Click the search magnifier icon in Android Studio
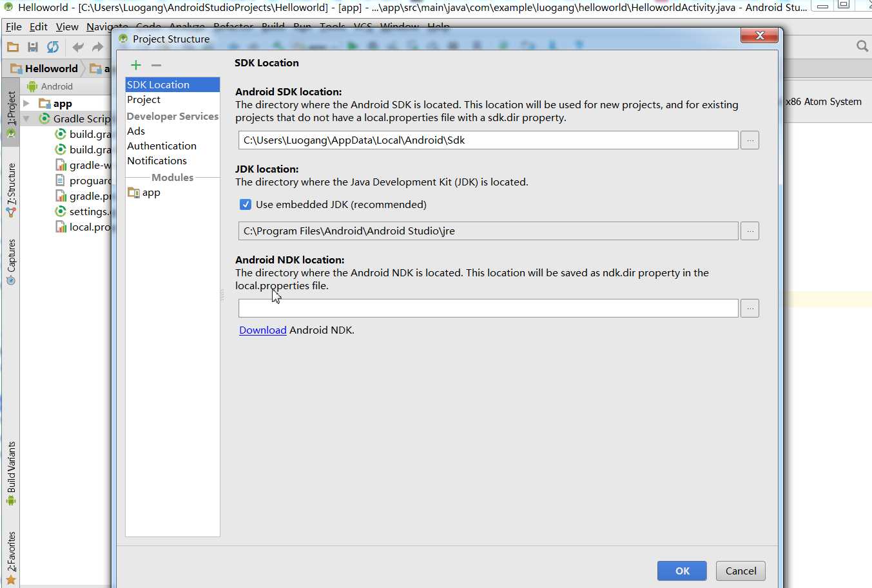 pos(862,46)
